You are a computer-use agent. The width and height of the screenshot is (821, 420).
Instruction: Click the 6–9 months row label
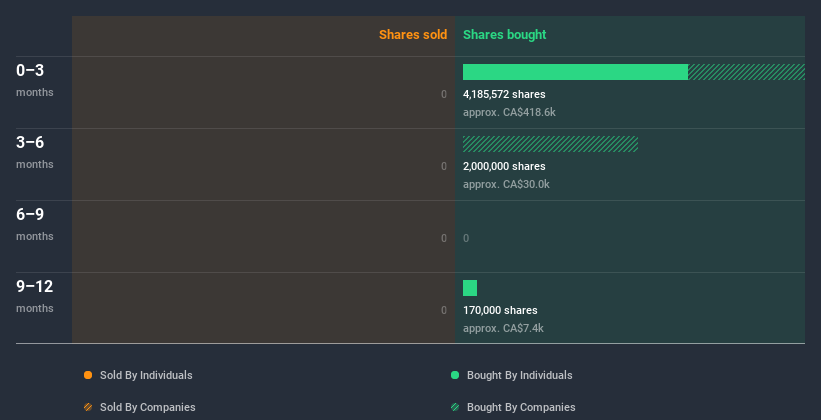pyautogui.click(x=35, y=224)
